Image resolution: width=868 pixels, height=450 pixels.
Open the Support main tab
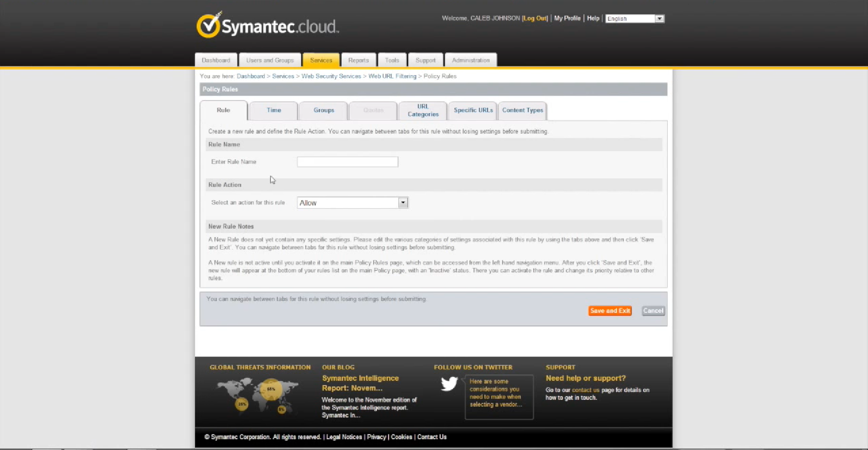point(426,60)
